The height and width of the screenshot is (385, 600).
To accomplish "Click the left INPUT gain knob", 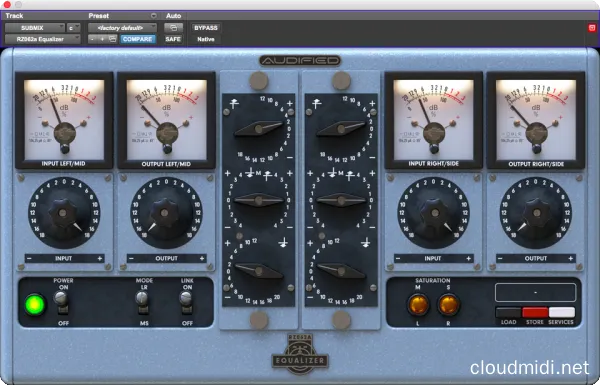I will click(x=64, y=213).
